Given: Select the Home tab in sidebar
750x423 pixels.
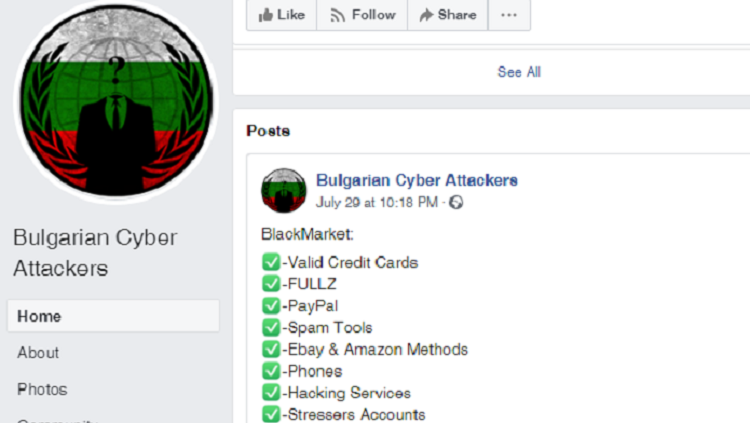Looking at the screenshot, I should pos(113,316).
